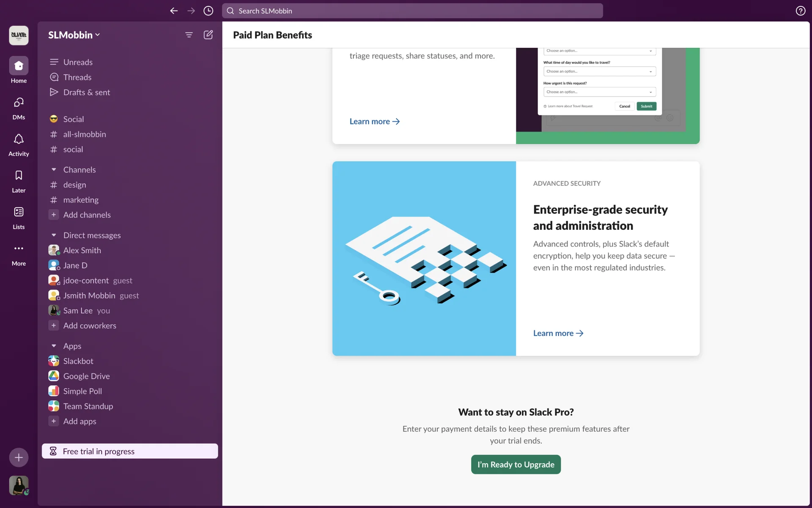Open the history clock icon
Viewport: 812px width, 508px height.
click(208, 11)
